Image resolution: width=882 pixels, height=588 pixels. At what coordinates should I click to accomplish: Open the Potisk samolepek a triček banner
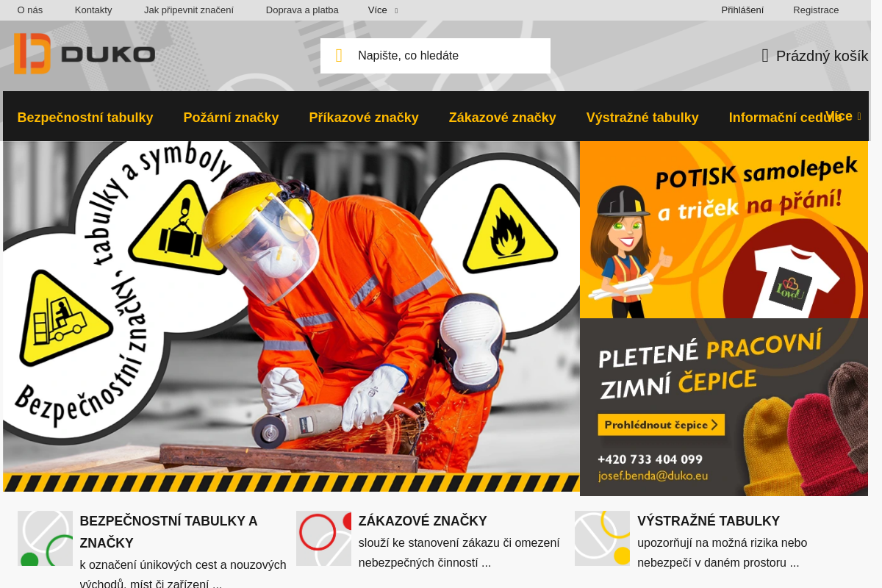pyautogui.click(x=724, y=230)
